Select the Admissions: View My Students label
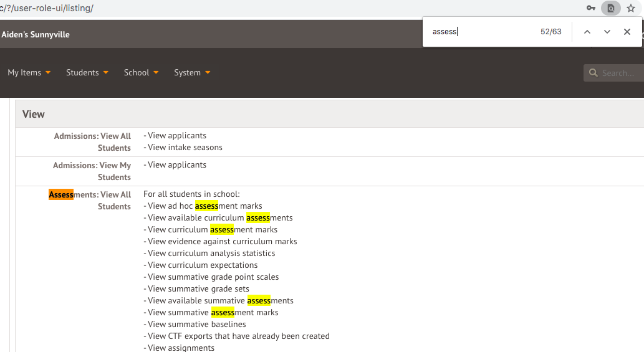Image resolution: width=644 pixels, height=352 pixels. 92,171
